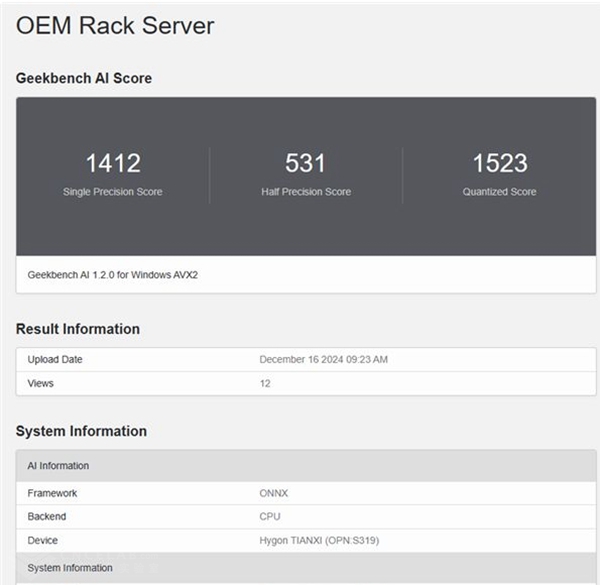Click the AI Information table header
The height and width of the screenshot is (585, 600).
pyautogui.click(x=306, y=466)
